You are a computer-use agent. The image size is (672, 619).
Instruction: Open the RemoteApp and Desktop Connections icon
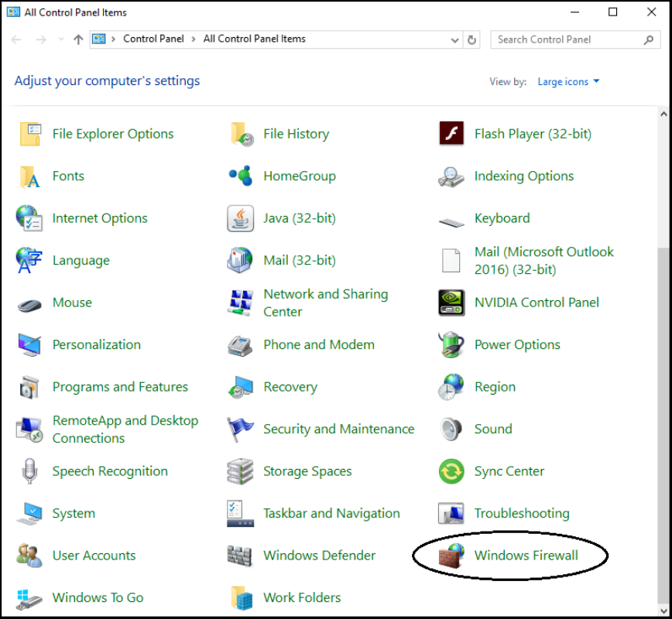(29, 429)
